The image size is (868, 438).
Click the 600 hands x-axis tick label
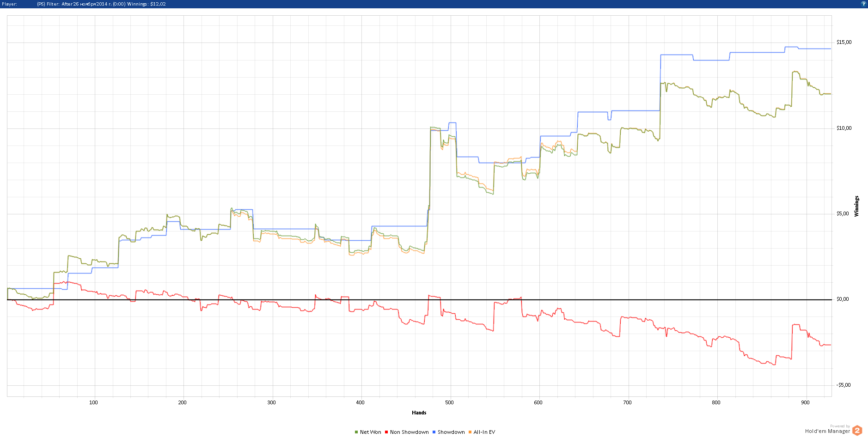(538, 402)
